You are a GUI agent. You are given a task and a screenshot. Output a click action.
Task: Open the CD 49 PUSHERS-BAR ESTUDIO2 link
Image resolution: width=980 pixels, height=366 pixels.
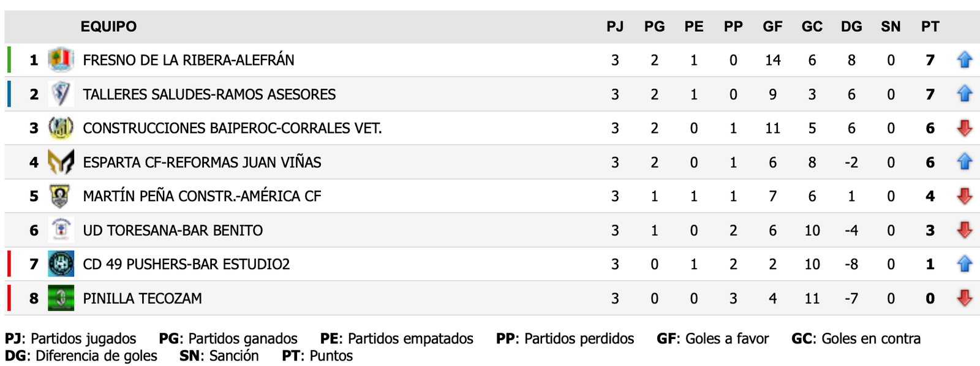186,264
